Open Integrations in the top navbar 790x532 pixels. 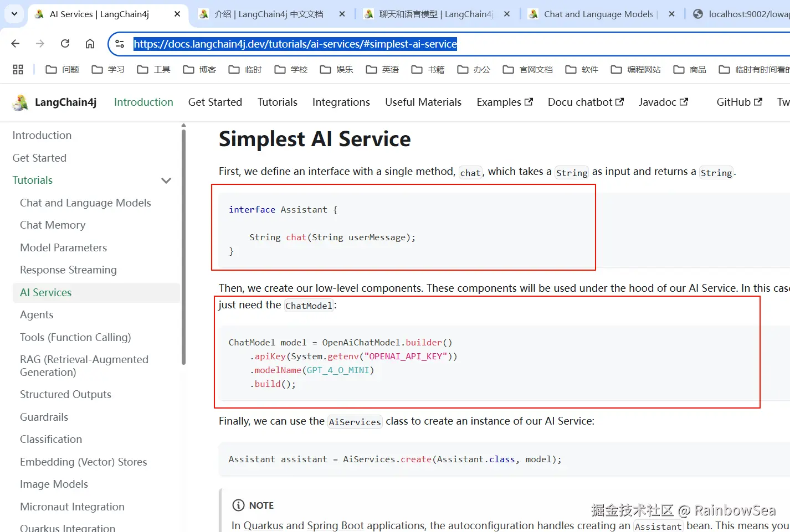tap(341, 102)
